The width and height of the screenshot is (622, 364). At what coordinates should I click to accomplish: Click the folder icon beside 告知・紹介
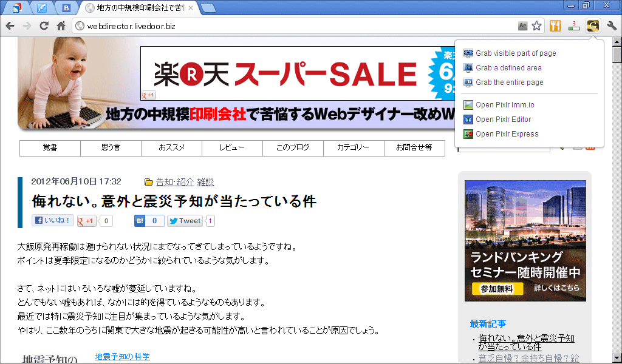[149, 182]
